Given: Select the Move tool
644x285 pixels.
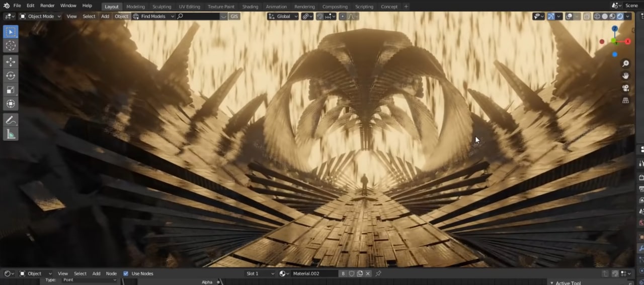Looking at the screenshot, I should pos(11,62).
